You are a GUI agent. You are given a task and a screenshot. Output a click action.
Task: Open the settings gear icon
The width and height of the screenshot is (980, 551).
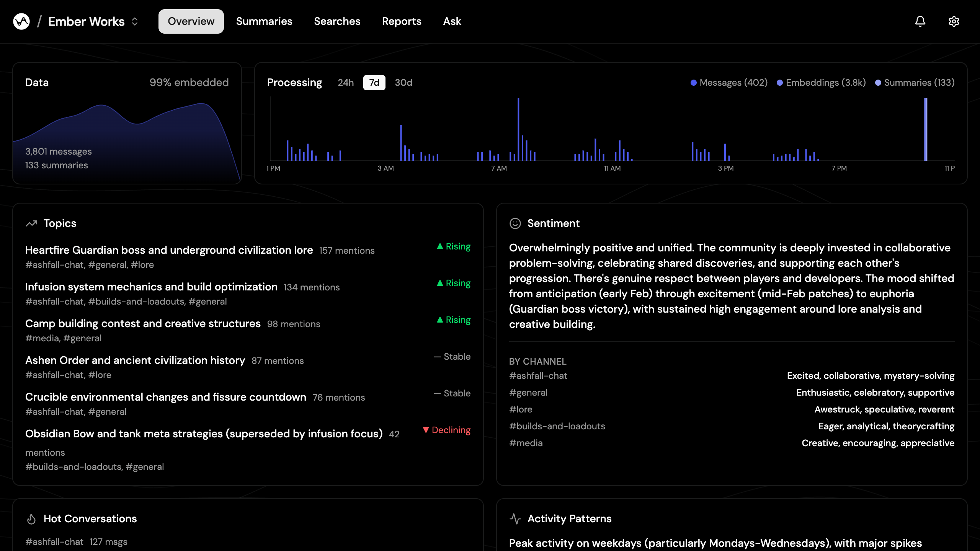tap(954, 21)
